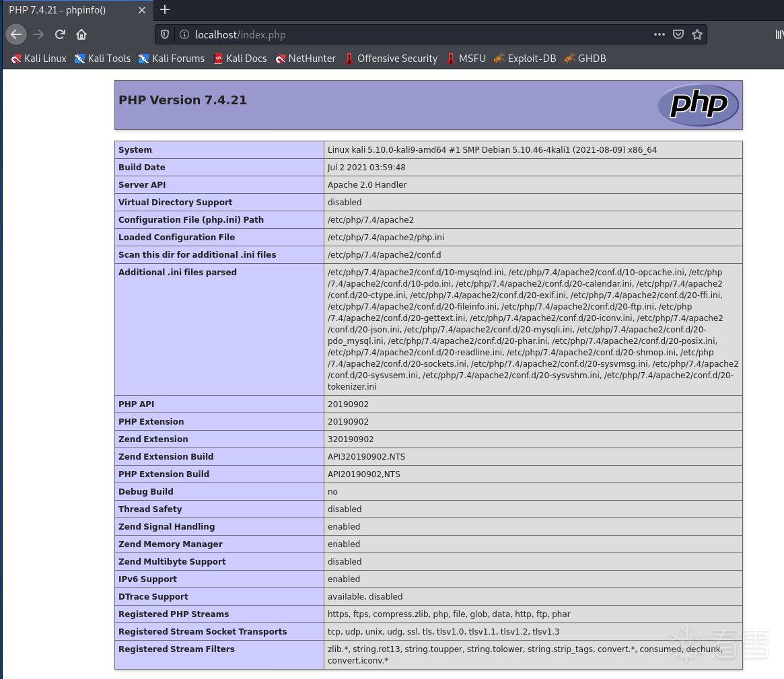The width and height of the screenshot is (784, 679).
Task: Click the PHP API label
Action: pos(136,404)
